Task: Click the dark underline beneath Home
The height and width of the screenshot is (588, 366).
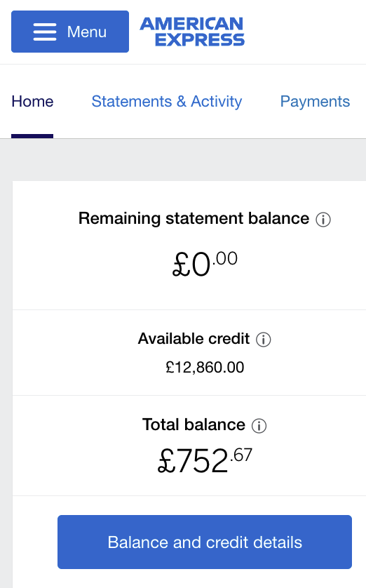Action: (x=32, y=136)
